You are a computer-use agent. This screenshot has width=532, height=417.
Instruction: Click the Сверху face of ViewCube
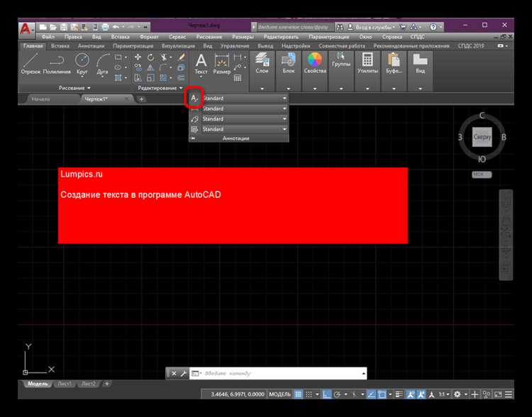click(x=482, y=137)
